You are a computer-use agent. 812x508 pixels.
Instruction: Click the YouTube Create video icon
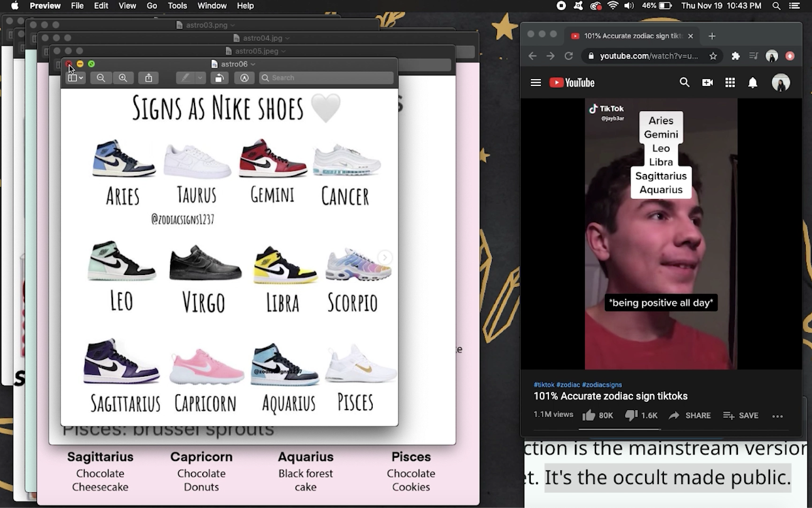[707, 82]
